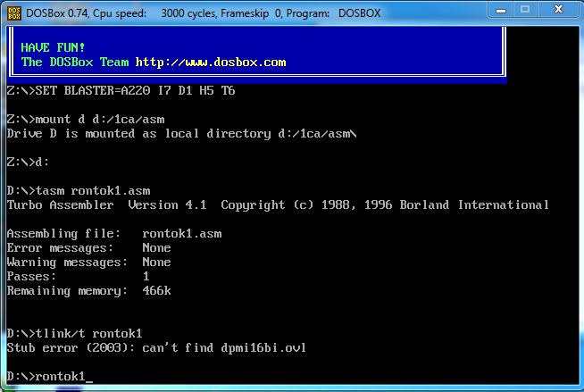Click the 'D:\>rontok1' prompt line
This screenshot has width=584, height=392.
point(49,376)
